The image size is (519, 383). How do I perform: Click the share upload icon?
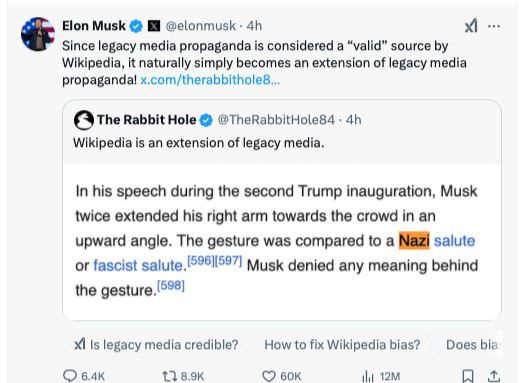coord(494,376)
